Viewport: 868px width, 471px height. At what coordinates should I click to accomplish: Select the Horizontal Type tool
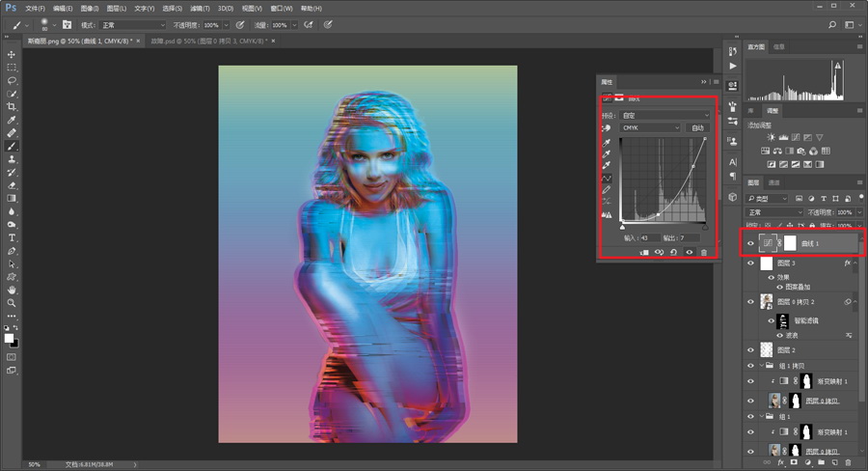pyautogui.click(x=11, y=237)
